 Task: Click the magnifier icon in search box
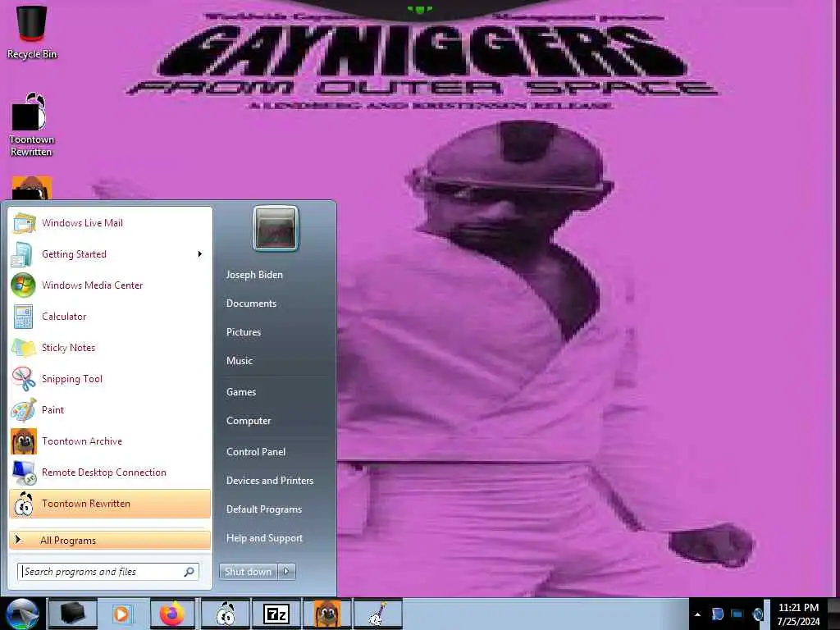(x=189, y=572)
